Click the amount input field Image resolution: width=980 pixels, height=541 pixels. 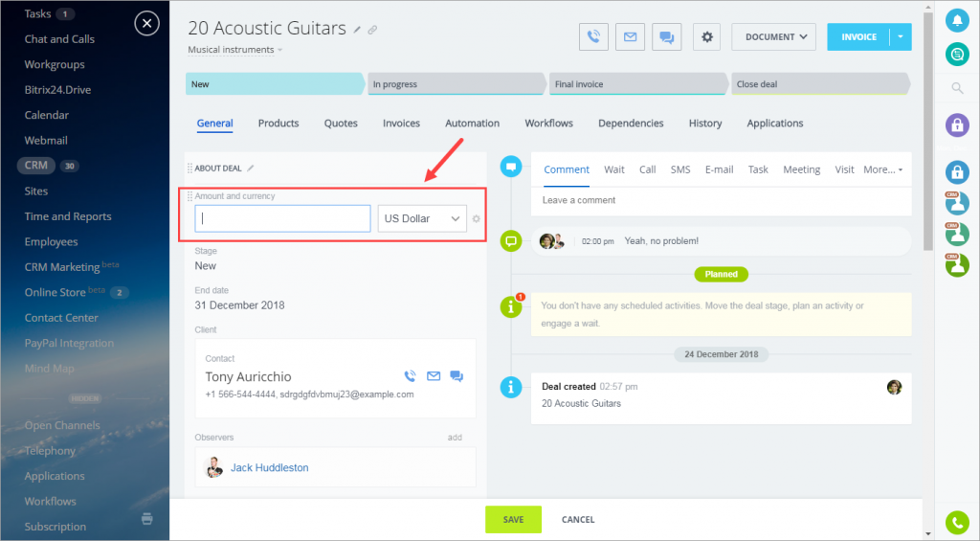click(x=282, y=219)
